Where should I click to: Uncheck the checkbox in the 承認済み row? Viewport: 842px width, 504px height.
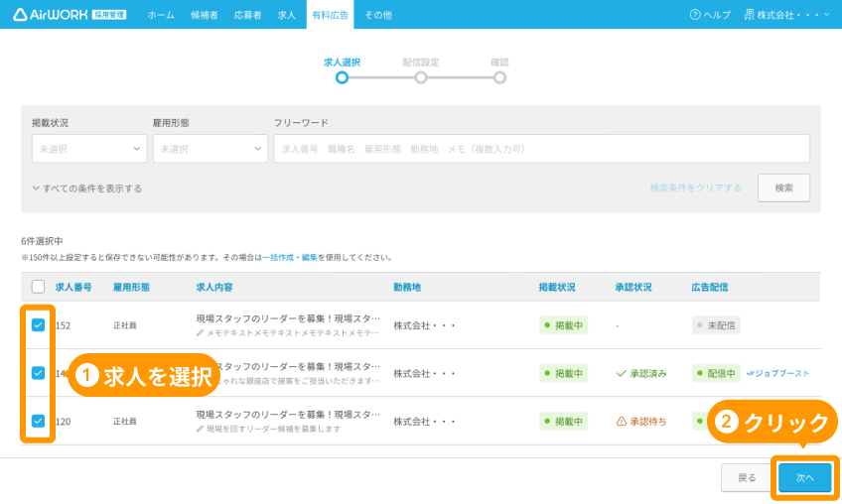(x=38, y=372)
